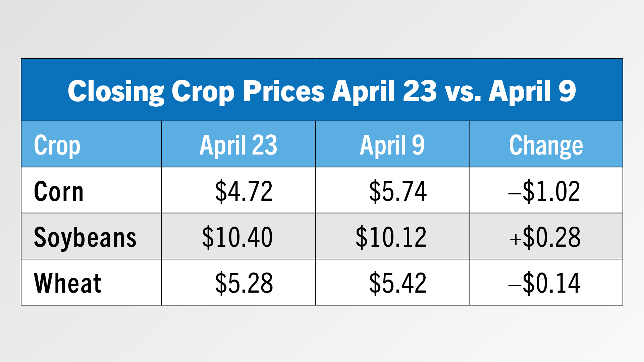644x362 pixels.
Task: Click the Corn row label
Action: click(x=59, y=191)
